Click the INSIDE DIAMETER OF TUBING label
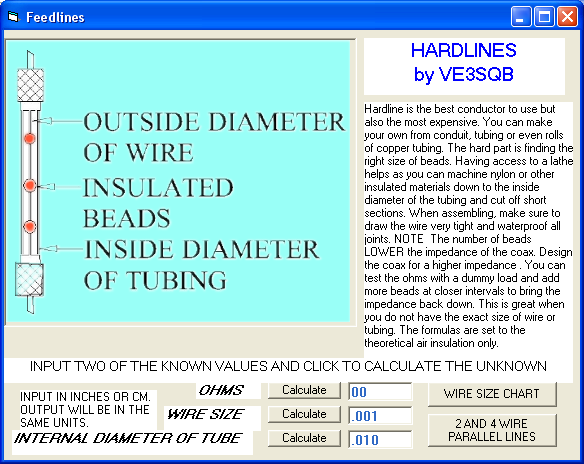Screen dimensions: 584x464 coord(201,265)
